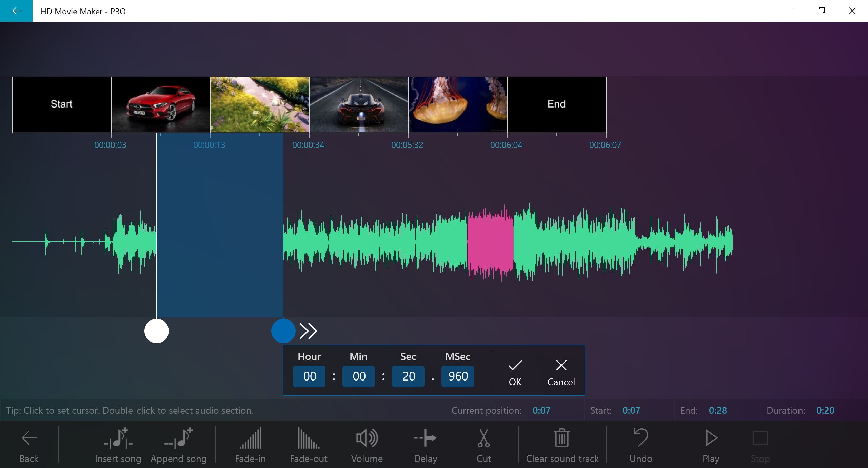Viewport: 868px width, 468px height.
Task: Select the Start title clip thumbnail
Action: click(x=62, y=104)
